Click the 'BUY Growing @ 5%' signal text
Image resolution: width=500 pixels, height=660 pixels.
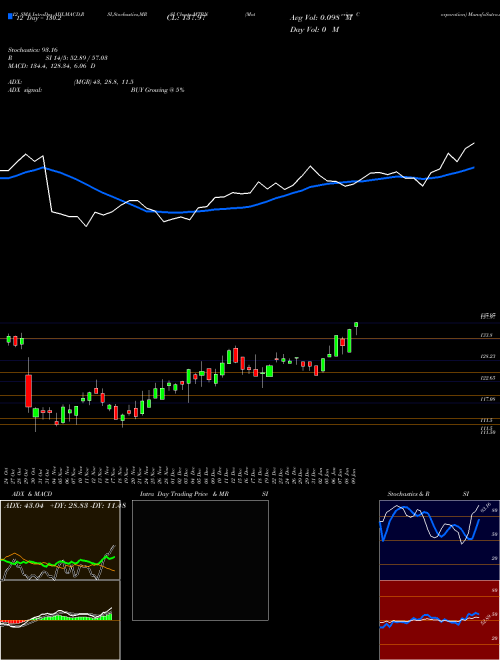click(157, 90)
